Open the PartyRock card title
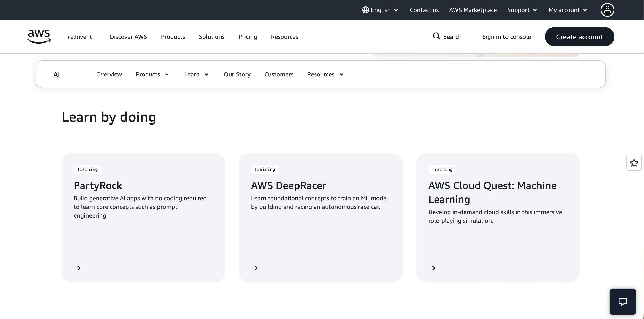The image size is (644, 319). coord(98,186)
